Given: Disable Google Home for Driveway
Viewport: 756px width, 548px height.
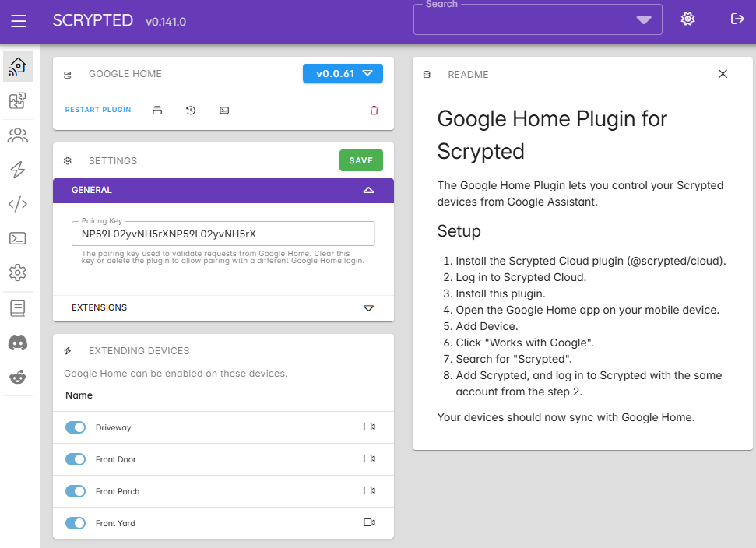Looking at the screenshot, I should [x=76, y=427].
